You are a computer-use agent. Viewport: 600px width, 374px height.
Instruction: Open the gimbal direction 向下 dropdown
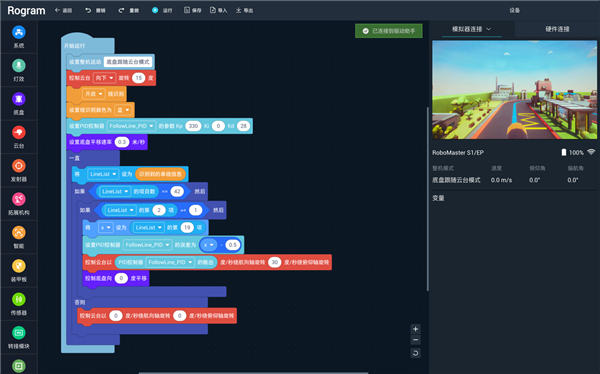[x=104, y=78]
